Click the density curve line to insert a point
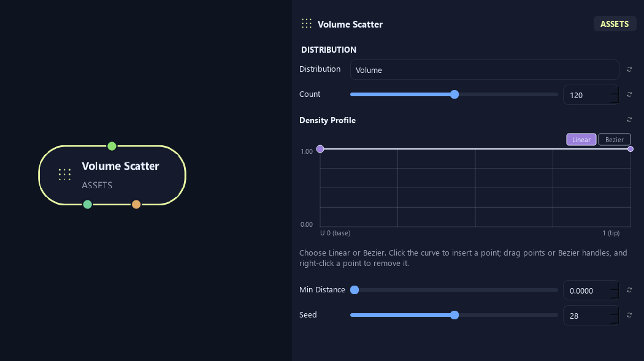 click(475, 149)
